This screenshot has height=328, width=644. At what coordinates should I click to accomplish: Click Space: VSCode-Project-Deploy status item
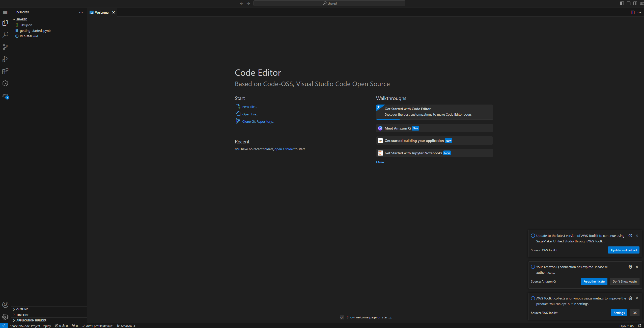30,326
